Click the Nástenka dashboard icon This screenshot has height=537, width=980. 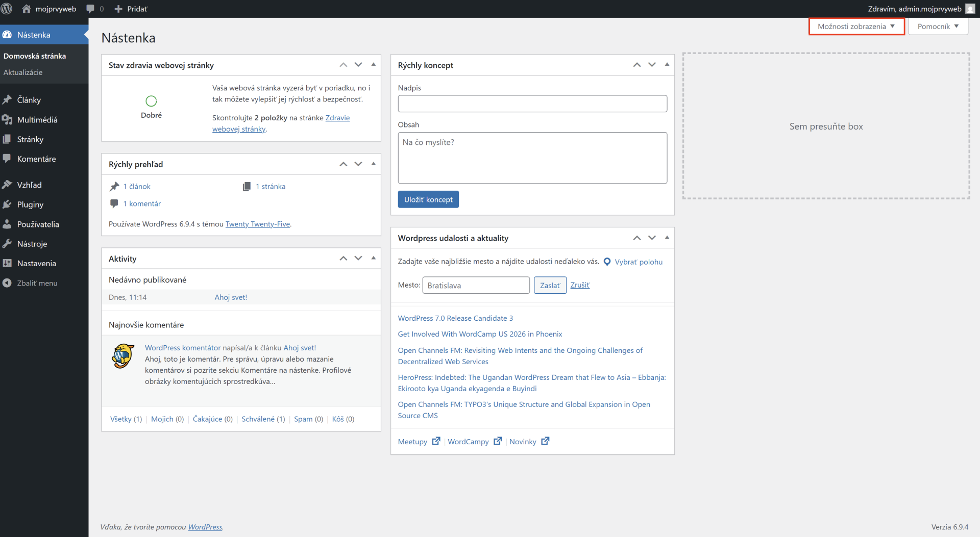click(x=7, y=35)
